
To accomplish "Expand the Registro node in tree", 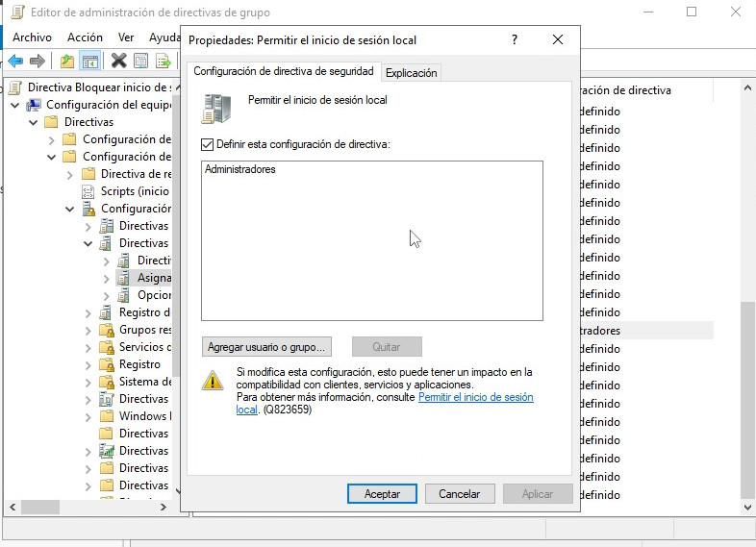I will tap(88, 364).
